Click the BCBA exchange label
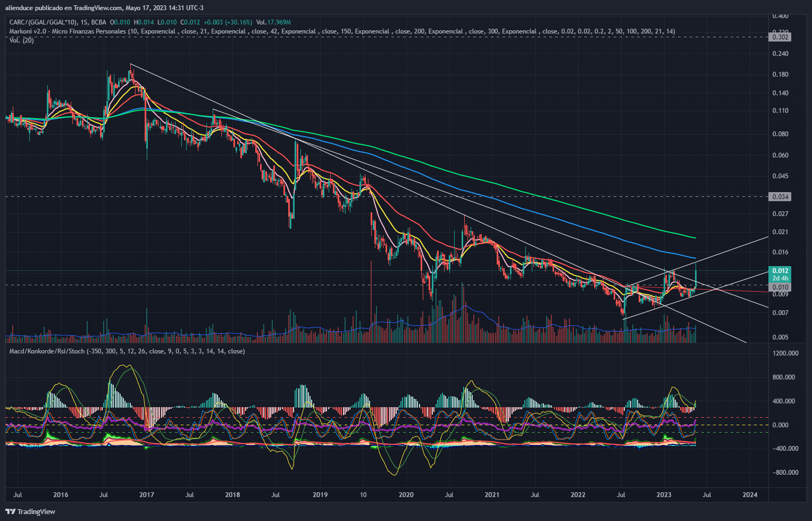Screen dimensions: 812x521 click(x=98, y=22)
